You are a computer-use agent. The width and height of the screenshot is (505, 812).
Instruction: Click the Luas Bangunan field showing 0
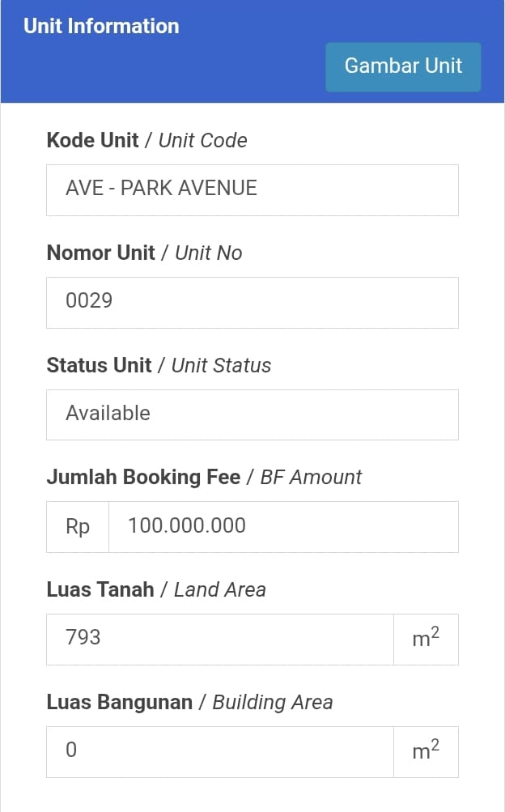tap(219, 751)
